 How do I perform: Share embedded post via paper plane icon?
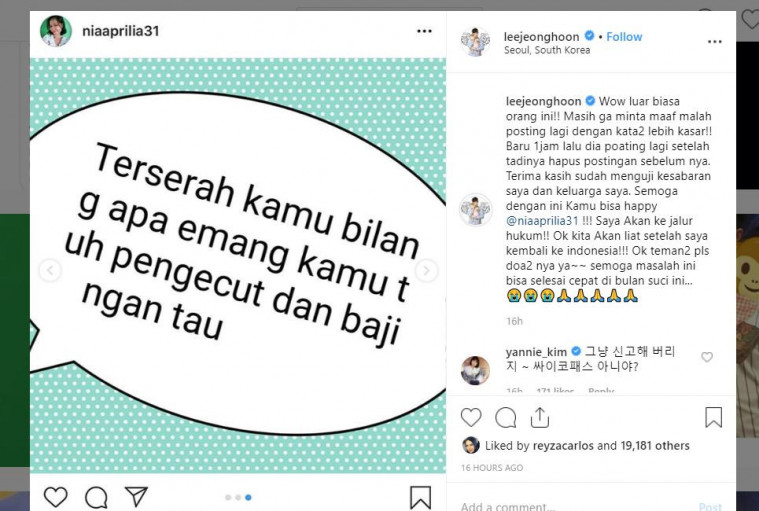point(136,496)
